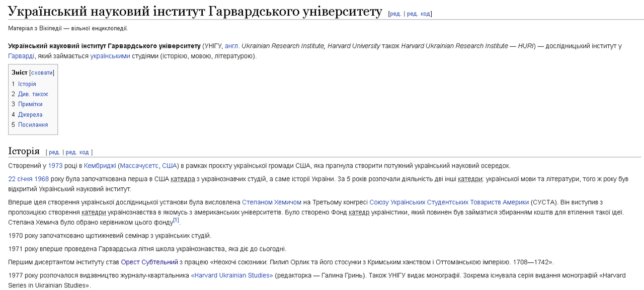This screenshot has width=644, height=290.
Task: Edit the Історія section via 'ред.'
Action: [x=54, y=152]
